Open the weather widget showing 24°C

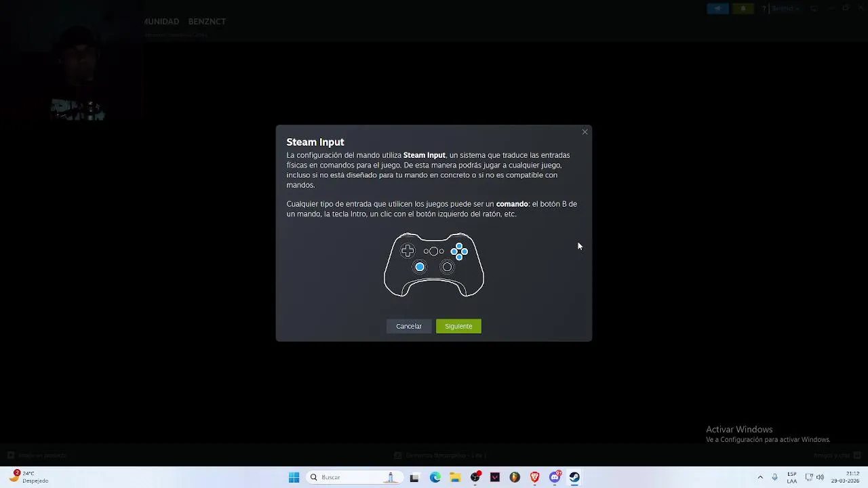(29, 477)
